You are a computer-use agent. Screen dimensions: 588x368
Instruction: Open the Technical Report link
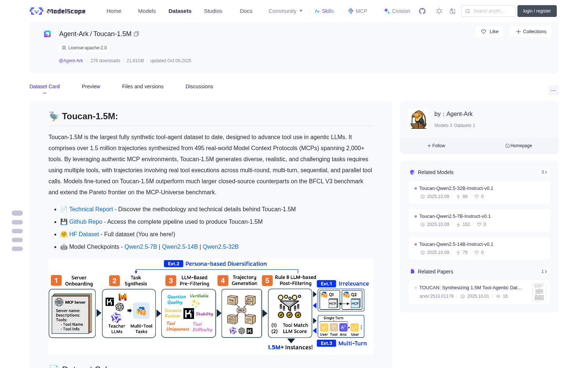91,209
